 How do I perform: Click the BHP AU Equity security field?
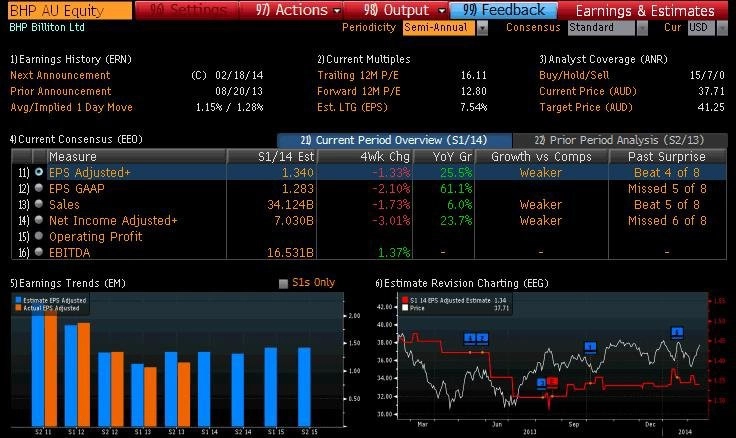[x=70, y=10]
